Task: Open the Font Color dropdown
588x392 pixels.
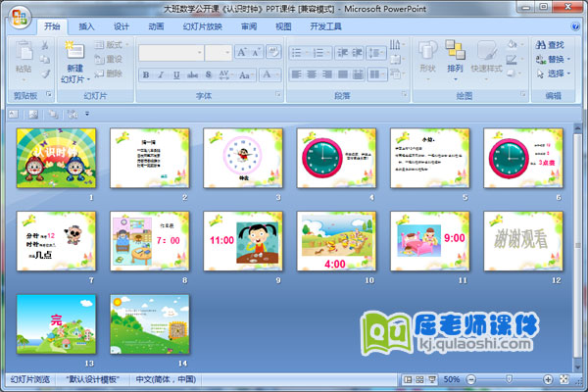Action: [x=269, y=74]
